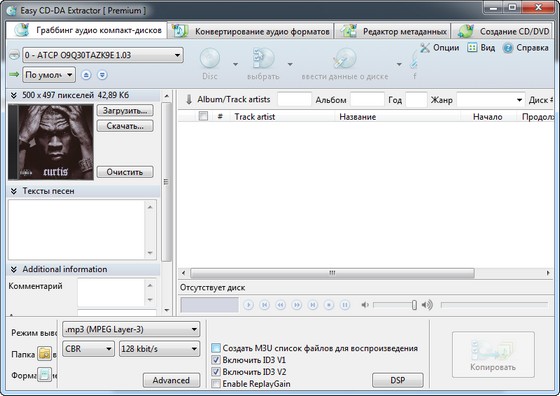Open the .mp3 (MPEG Layer-3) format dropdown
This screenshot has width=560, height=396.
tap(131, 329)
